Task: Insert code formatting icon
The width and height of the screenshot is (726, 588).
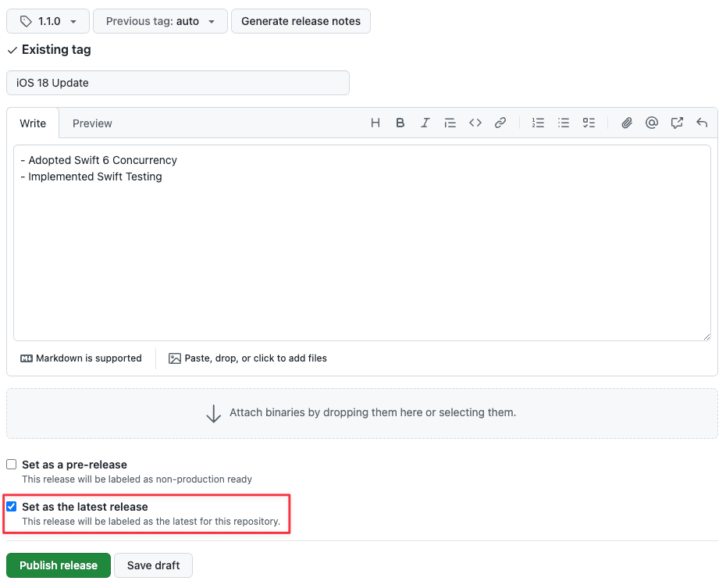Action: (475, 123)
